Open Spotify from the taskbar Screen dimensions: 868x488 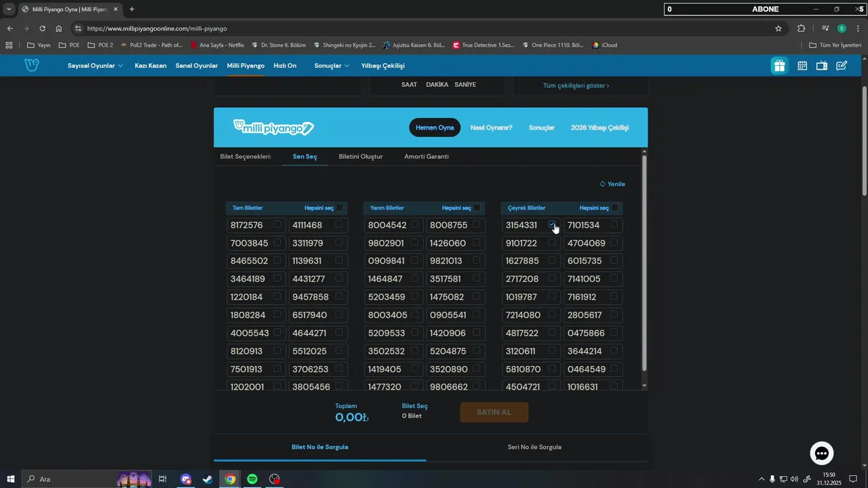click(252, 479)
